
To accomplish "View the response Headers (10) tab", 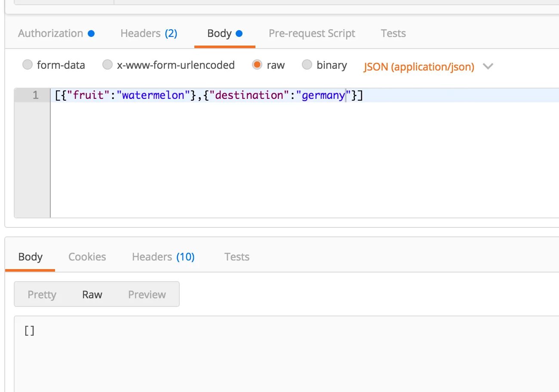I will point(163,257).
